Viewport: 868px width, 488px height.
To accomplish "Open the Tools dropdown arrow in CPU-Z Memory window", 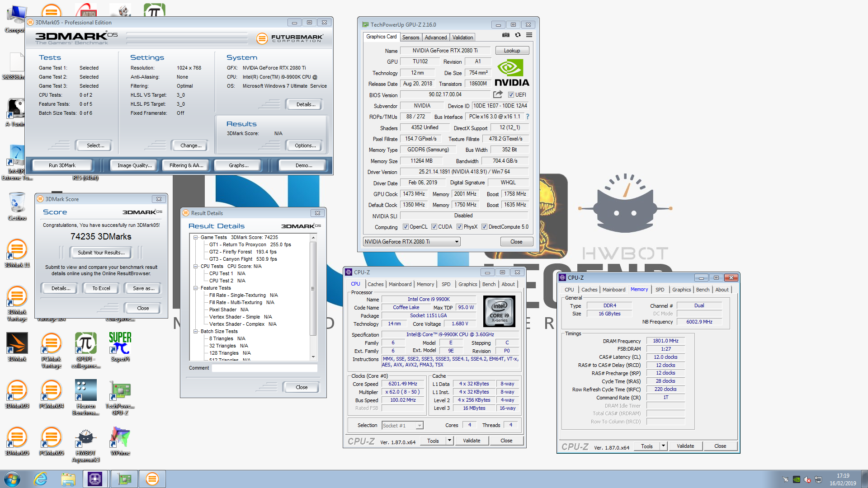I will coord(663,446).
